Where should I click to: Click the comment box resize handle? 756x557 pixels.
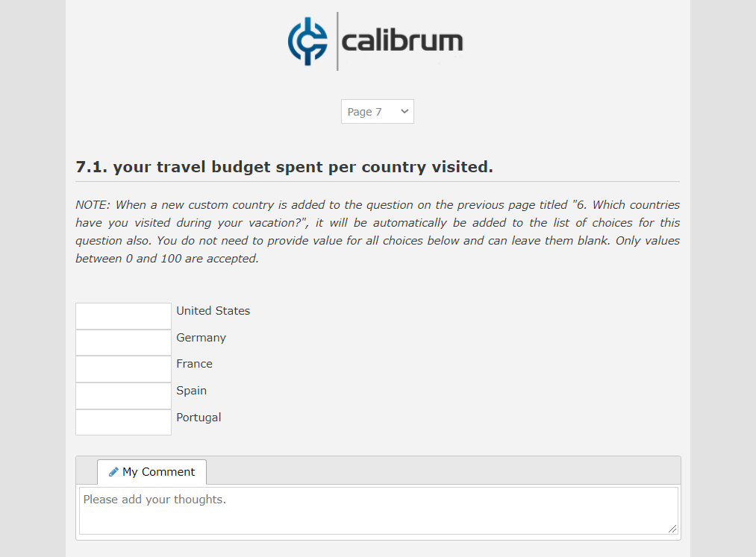click(672, 529)
